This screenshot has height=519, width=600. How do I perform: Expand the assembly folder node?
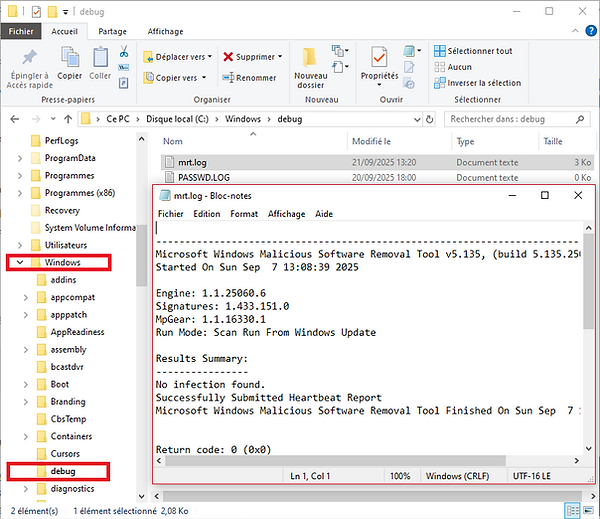click(x=26, y=349)
